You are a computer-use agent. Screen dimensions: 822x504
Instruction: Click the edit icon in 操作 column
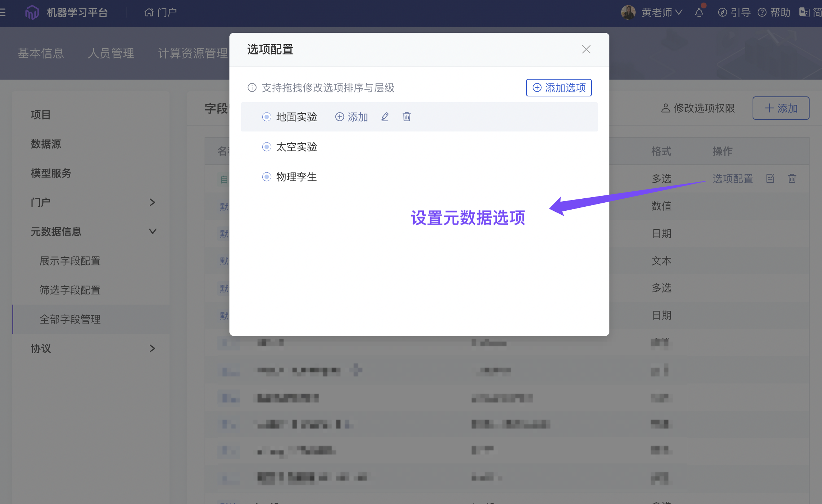click(770, 179)
